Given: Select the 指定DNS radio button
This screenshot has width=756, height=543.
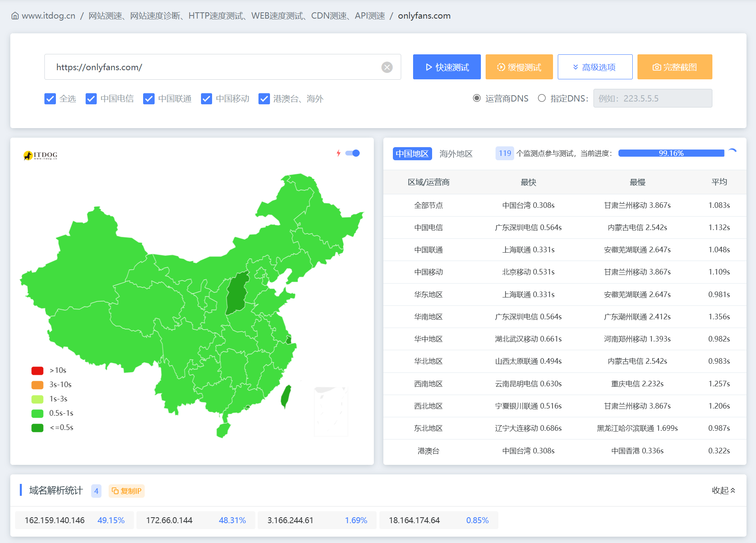Looking at the screenshot, I should (542, 98).
